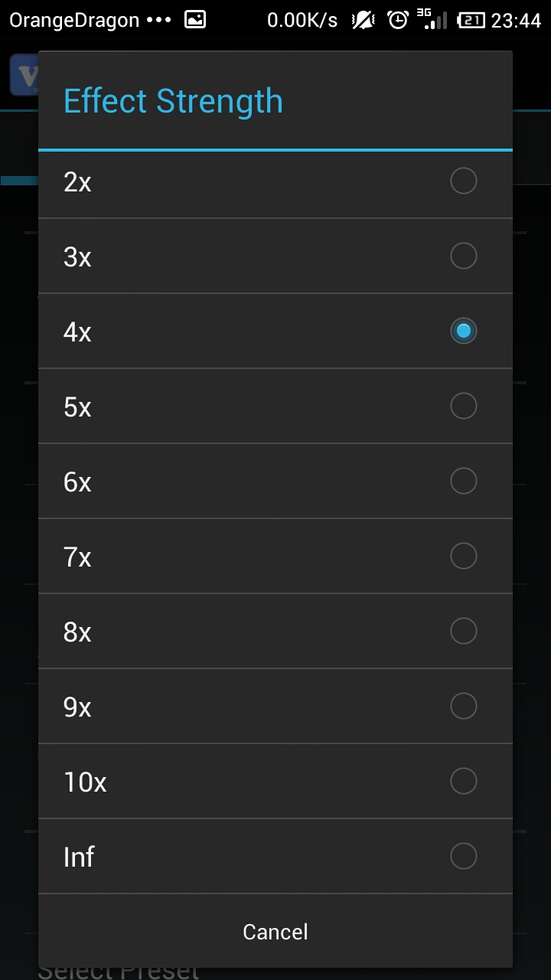The width and height of the screenshot is (551, 980).
Task: Tap the 7x option label
Action: point(77,557)
